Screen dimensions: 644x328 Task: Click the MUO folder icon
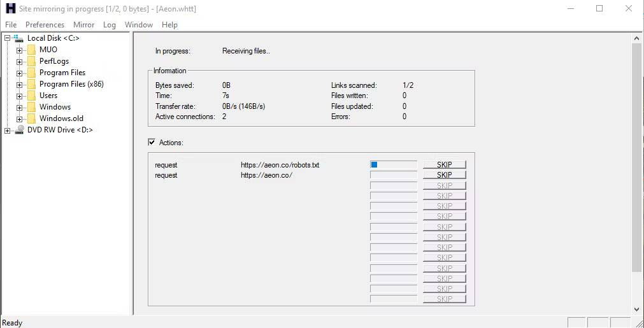pyautogui.click(x=31, y=50)
